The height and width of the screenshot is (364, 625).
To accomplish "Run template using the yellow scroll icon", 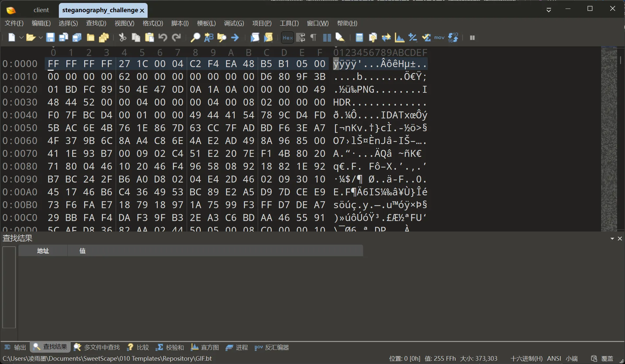I will point(268,37).
